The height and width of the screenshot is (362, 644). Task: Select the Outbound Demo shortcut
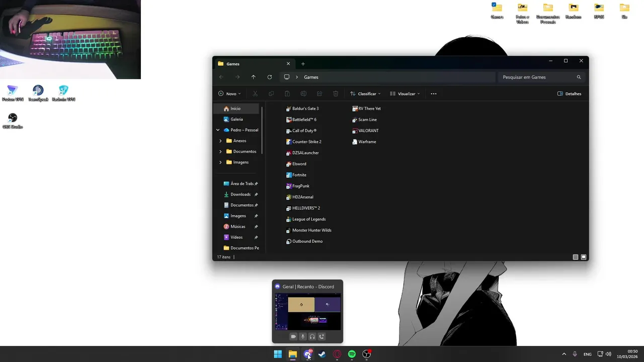point(304,241)
